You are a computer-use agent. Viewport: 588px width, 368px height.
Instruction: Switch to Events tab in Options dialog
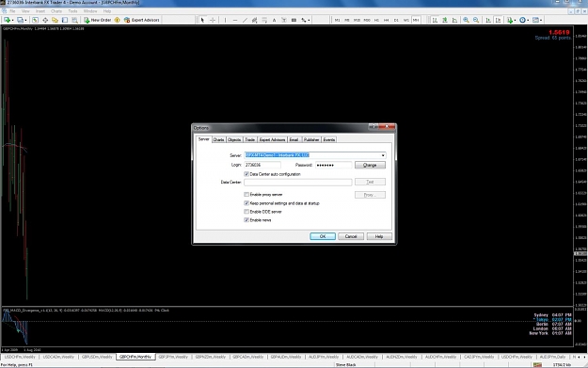pos(329,140)
